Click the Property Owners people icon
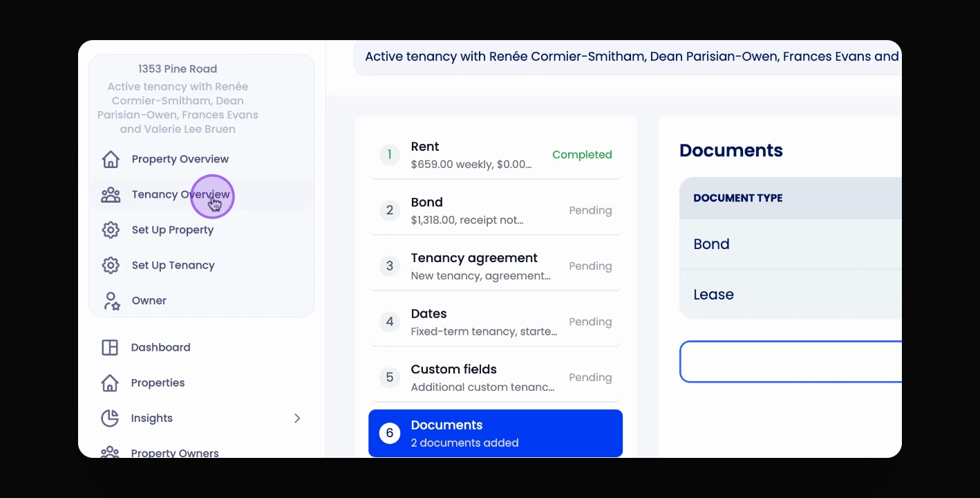The height and width of the screenshot is (498, 980). pos(110,452)
